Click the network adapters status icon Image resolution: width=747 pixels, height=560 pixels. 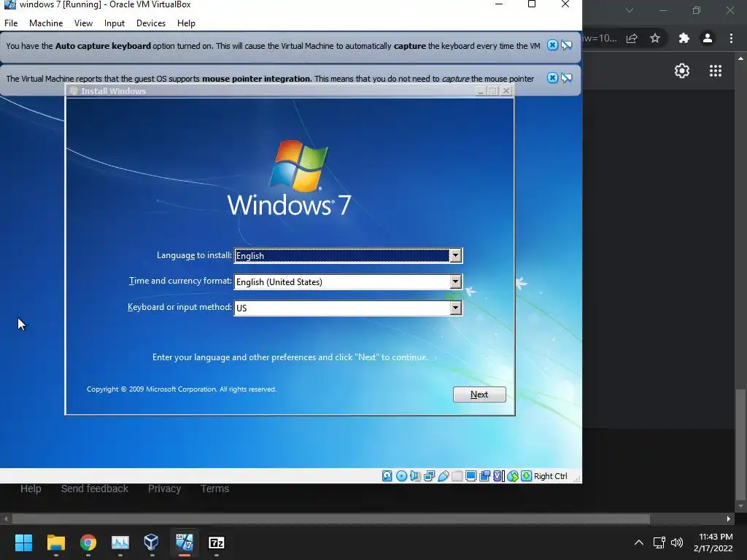pos(429,475)
